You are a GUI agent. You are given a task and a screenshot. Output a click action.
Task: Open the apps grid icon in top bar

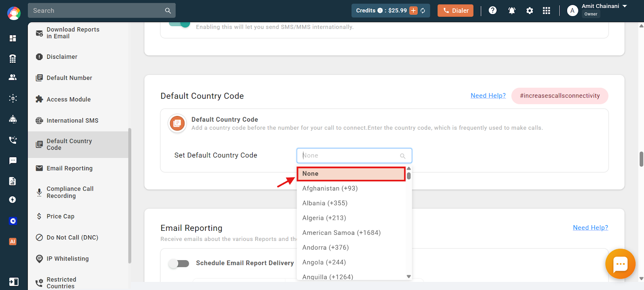click(546, 10)
